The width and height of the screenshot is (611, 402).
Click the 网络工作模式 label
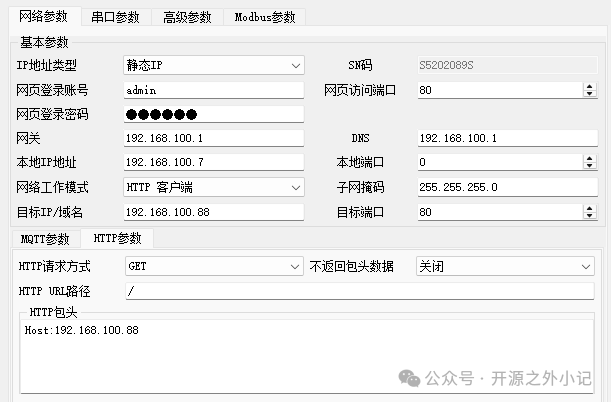(x=52, y=187)
